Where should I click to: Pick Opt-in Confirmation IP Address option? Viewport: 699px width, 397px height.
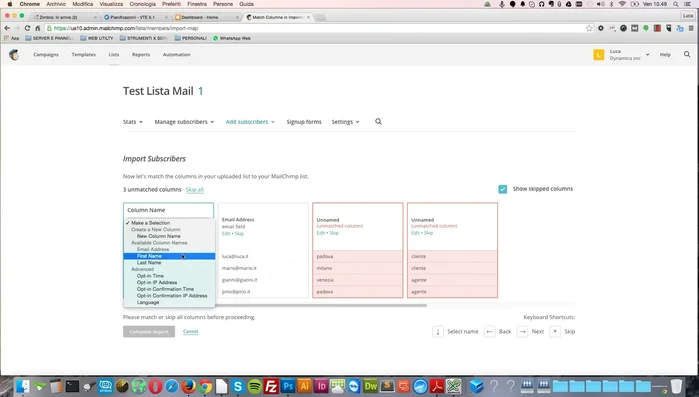pyautogui.click(x=169, y=296)
